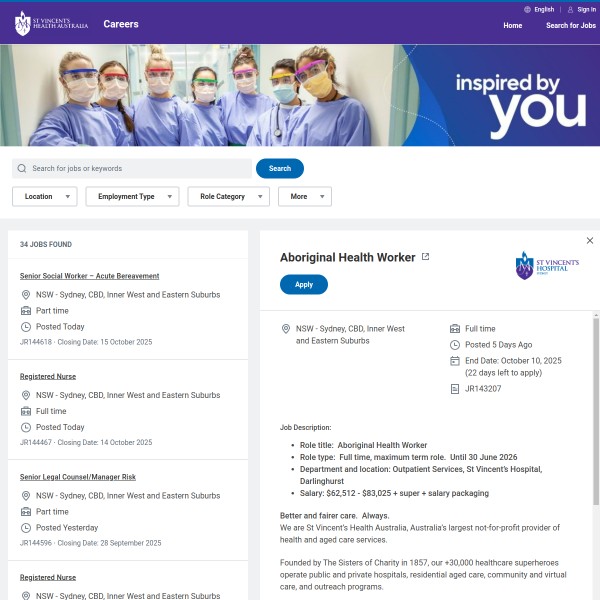Image resolution: width=600 pixels, height=600 pixels.
Task: Click the Sign In person icon
Action: click(570, 10)
